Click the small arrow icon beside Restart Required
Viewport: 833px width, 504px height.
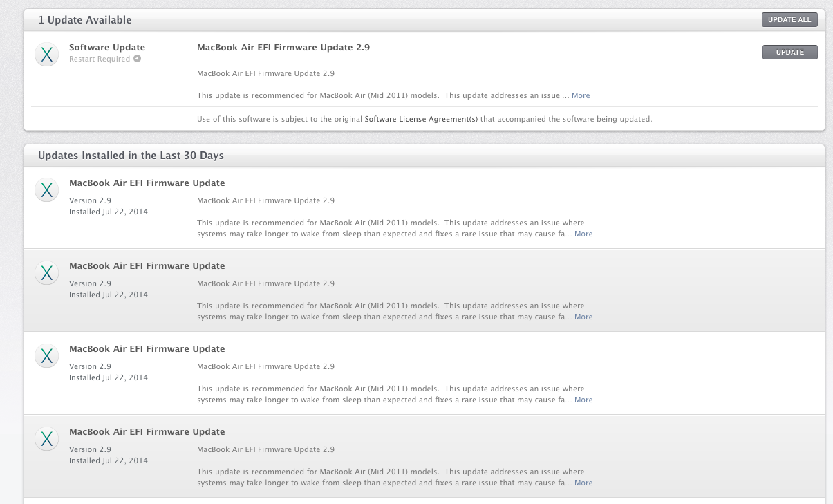(x=138, y=59)
